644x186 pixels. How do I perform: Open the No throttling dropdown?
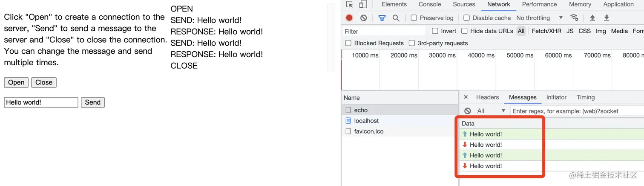pos(540,18)
